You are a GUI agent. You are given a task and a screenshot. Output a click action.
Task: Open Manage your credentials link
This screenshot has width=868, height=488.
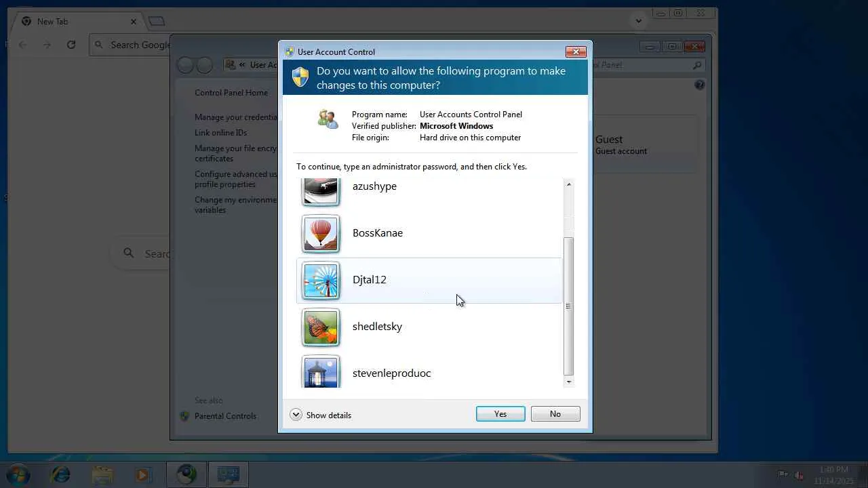[x=236, y=117]
